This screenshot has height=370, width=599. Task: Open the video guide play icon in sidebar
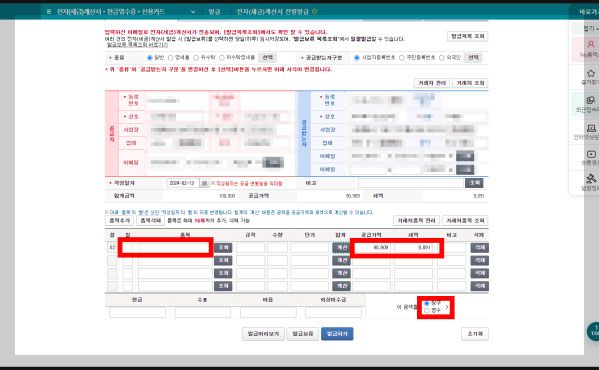point(591,154)
